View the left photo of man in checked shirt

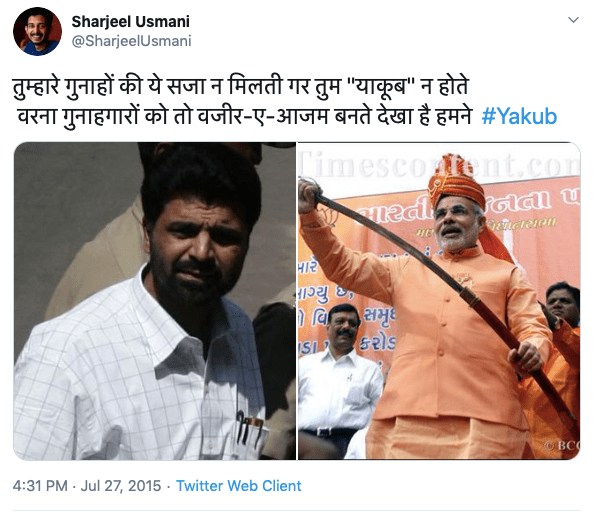[155, 301]
